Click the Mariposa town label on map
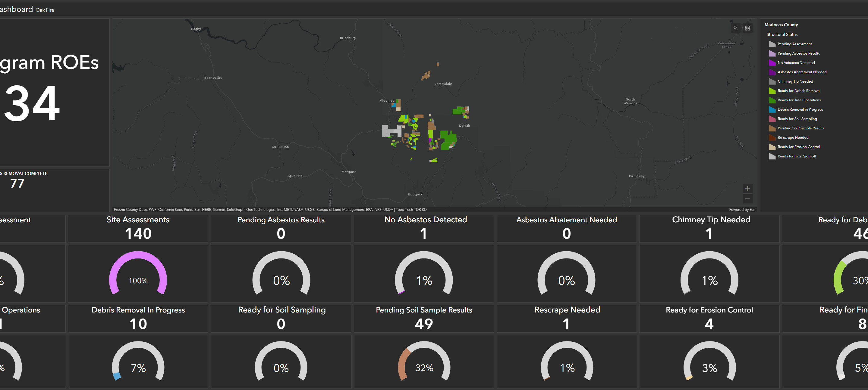This screenshot has width=868, height=390. (x=349, y=172)
